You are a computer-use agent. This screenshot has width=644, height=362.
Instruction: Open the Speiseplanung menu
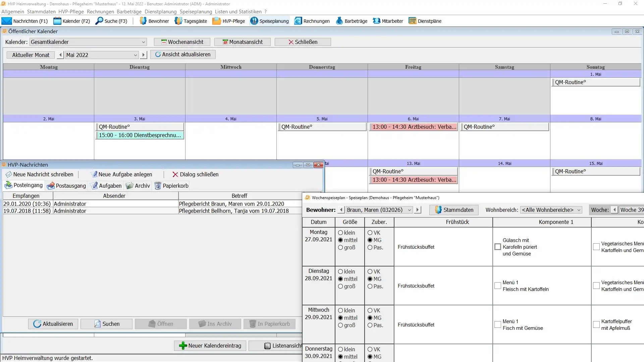(x=196, y=11)
